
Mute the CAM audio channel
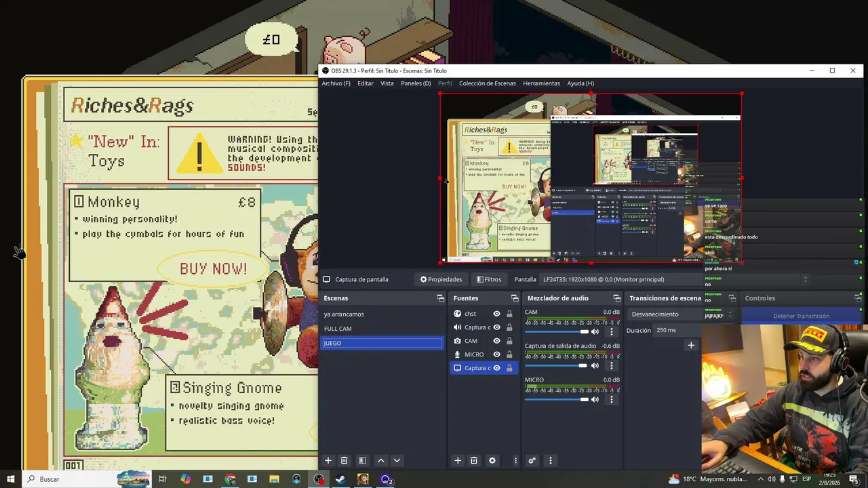(595, 331)
